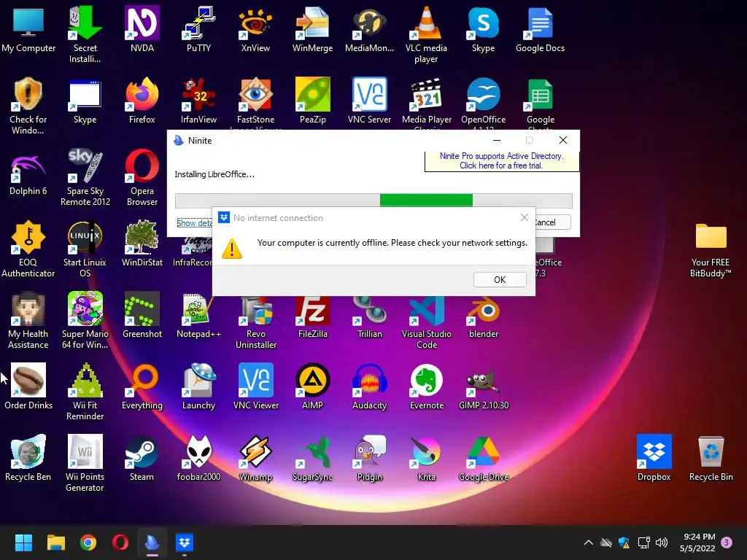Switch to Ninite on the taskbar
Image resolution: width=747 pixels, height=560 pixels.
(x=152, y=542)
